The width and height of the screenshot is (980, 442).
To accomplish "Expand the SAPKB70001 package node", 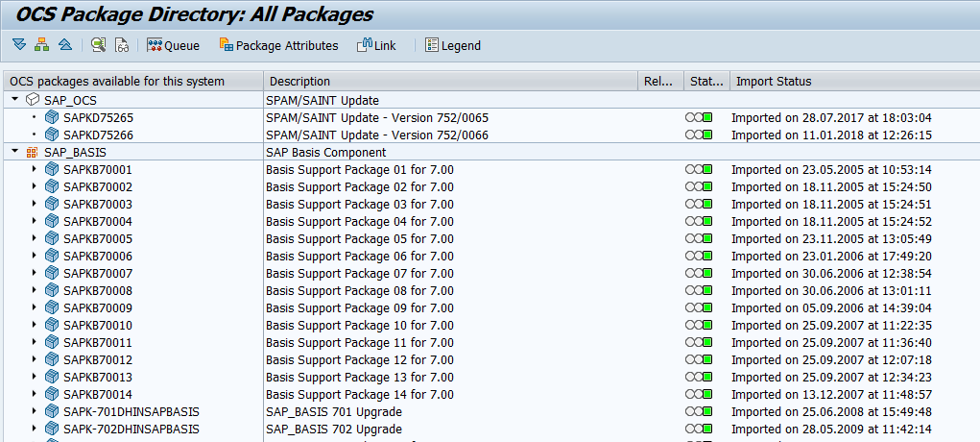I will 35,169.
